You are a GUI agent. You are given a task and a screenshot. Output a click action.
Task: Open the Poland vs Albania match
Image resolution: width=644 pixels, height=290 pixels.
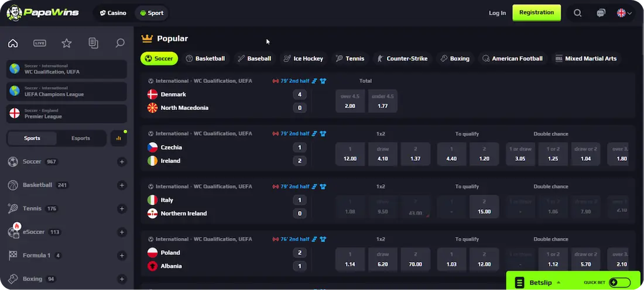228,259
